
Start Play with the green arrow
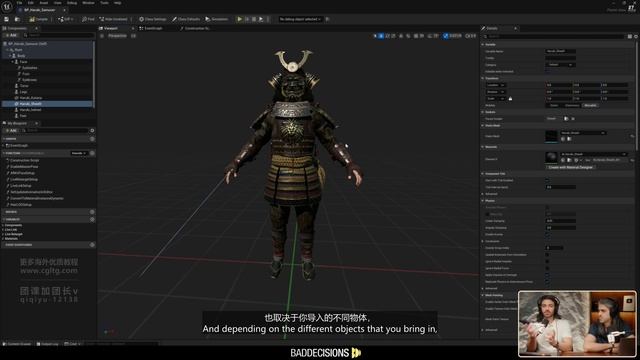tap(240, 19)
